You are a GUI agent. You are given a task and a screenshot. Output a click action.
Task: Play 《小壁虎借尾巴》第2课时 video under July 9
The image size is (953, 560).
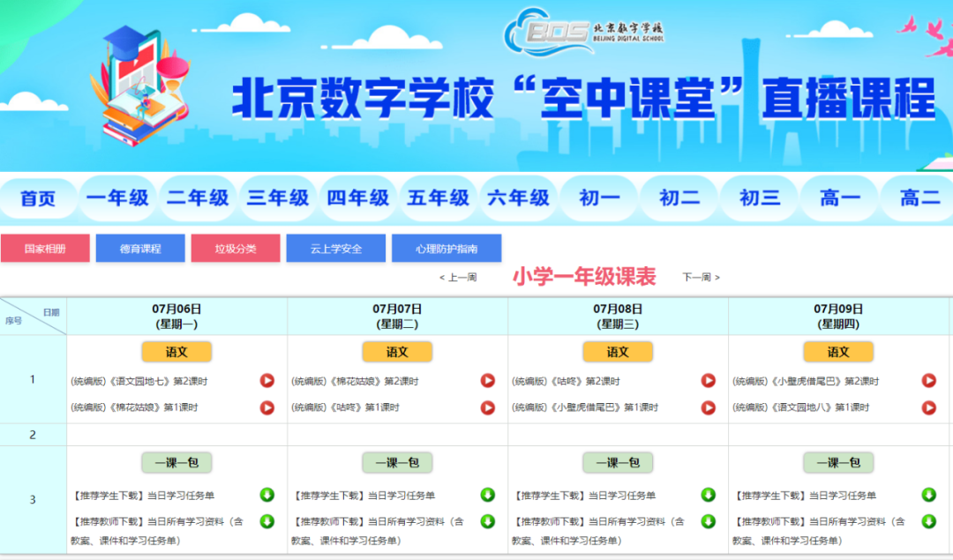coord(929,380)
